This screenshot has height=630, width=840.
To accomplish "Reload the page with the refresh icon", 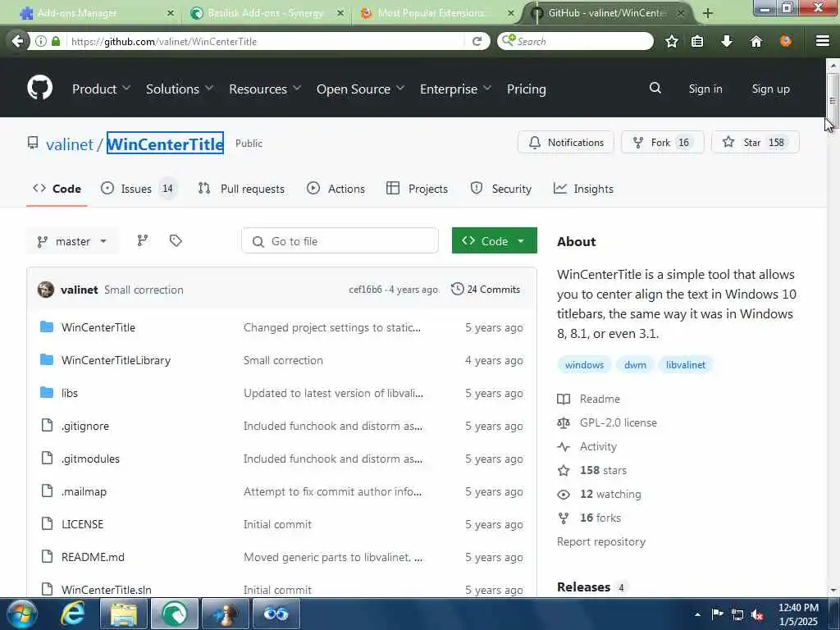I will pos(477,41).
